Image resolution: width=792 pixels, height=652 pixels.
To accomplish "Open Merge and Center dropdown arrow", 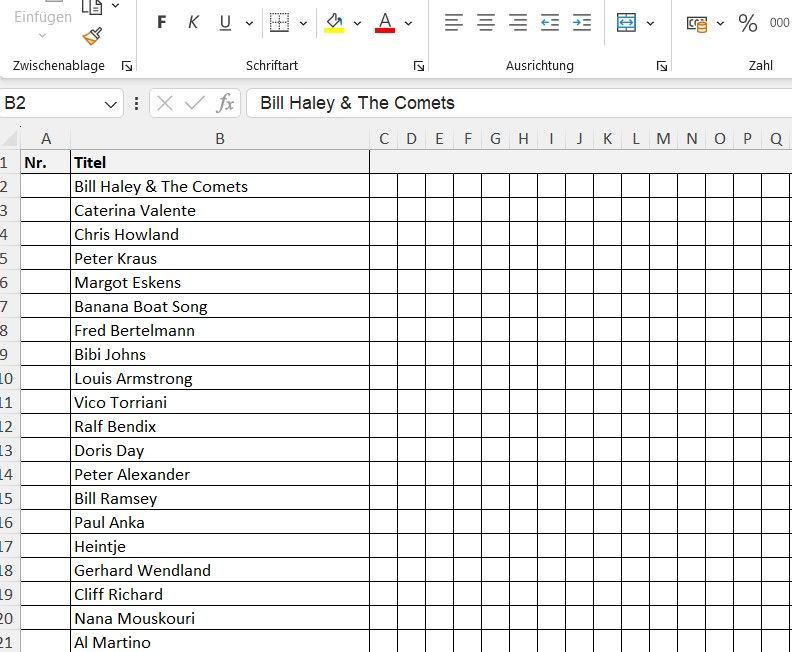I will pyautogui.click(x=650, y=23).
